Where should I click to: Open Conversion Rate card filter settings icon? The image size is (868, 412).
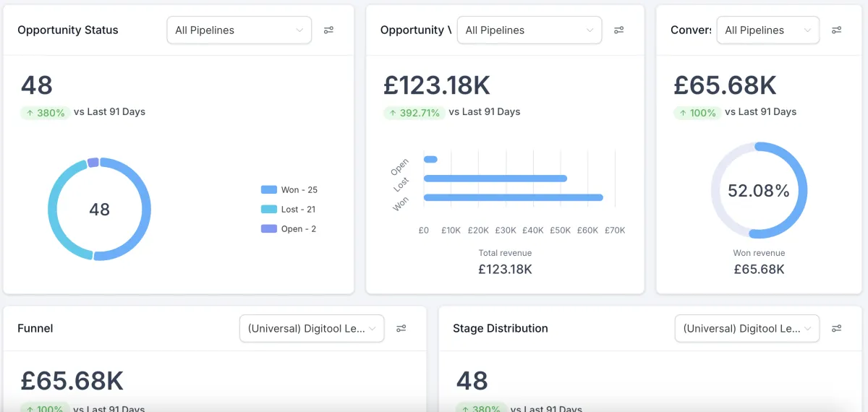point(836,30)
